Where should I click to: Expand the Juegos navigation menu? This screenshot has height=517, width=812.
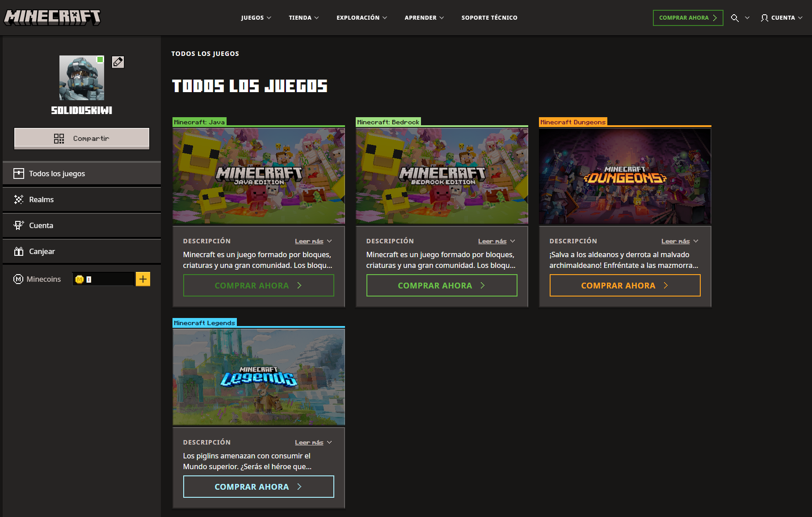tap(256, 18)
